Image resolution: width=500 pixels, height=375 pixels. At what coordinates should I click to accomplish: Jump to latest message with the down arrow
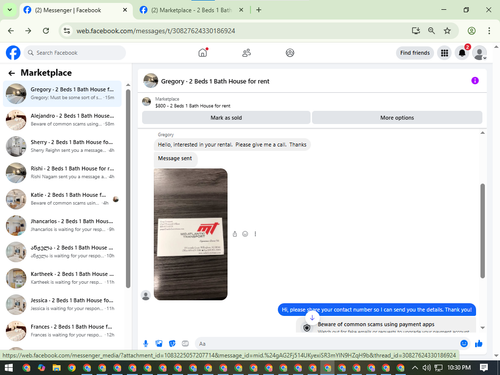tap(312, 318)
